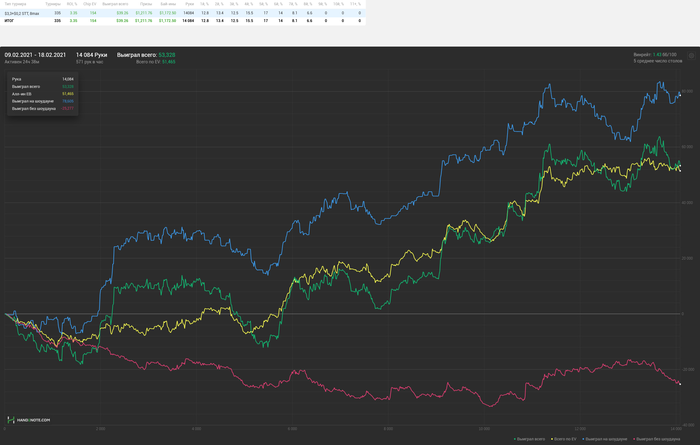Click tooltip row 'Выиграл на шоудауне'
Screen dimensions: 700x445
[42, 101]
